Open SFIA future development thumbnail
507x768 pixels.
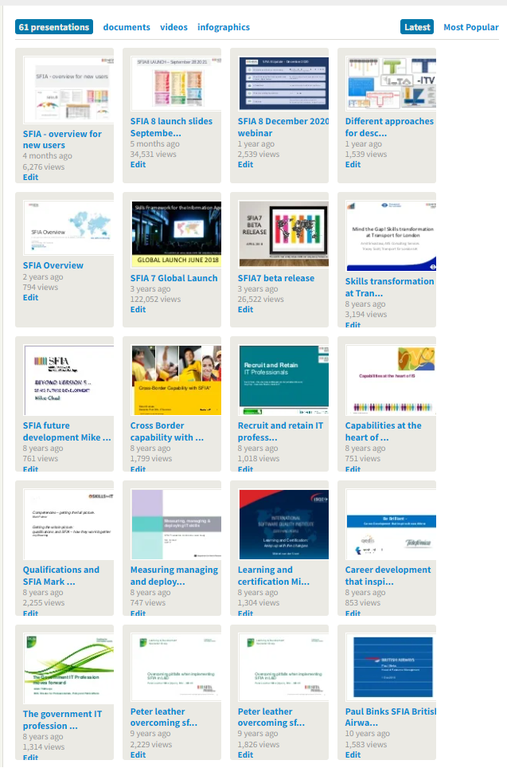click(68, 380)
